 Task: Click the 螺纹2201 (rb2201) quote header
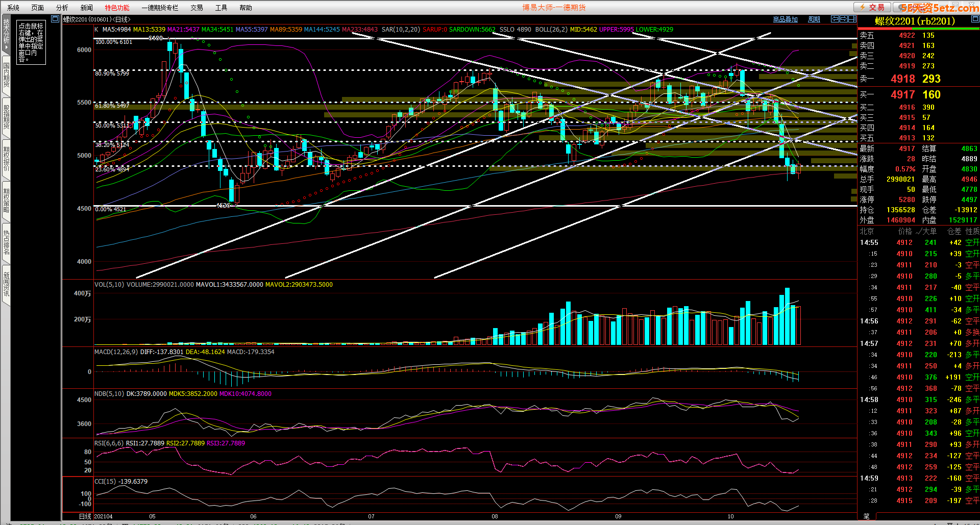coord(915,21)
